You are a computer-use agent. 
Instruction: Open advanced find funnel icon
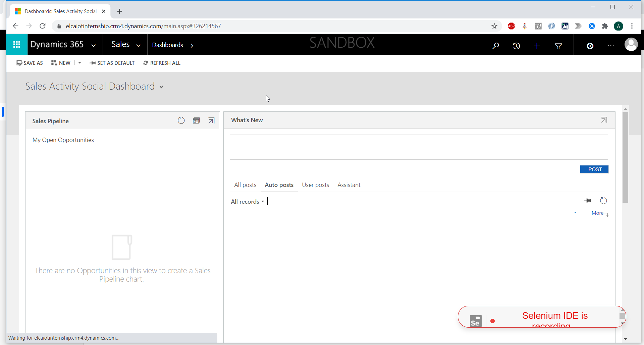click(558, 46)
